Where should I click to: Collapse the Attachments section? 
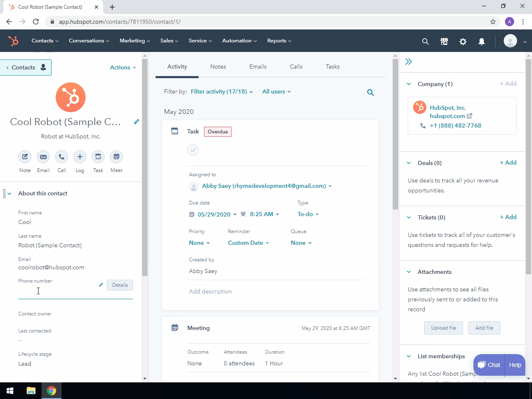409,272
